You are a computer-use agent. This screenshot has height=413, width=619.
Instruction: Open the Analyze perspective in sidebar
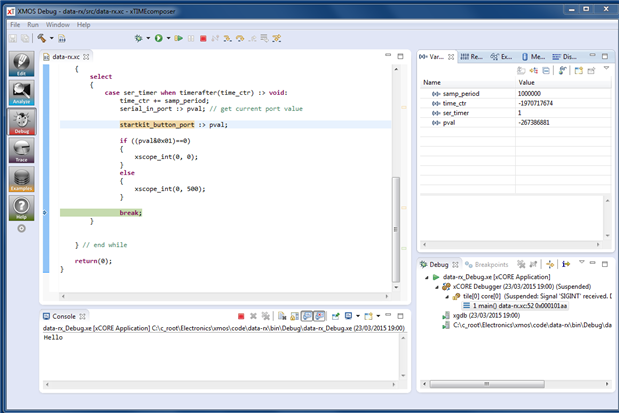click(x=21, y=93)
